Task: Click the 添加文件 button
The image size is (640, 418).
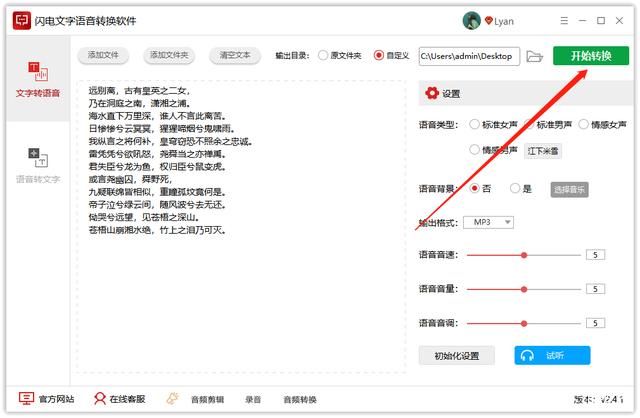Action: 103,55
